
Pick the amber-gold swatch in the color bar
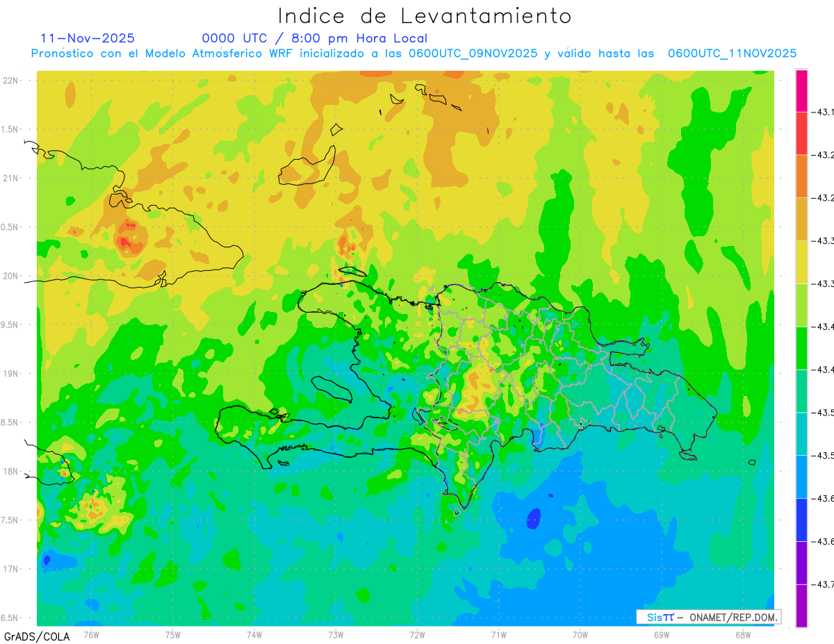pyautogui.click(x=801, y=220)
